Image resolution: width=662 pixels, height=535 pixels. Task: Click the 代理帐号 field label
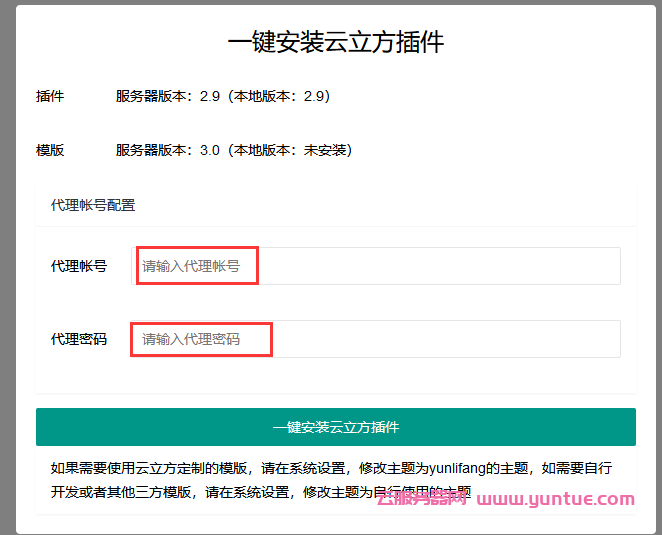click(79, 266)
